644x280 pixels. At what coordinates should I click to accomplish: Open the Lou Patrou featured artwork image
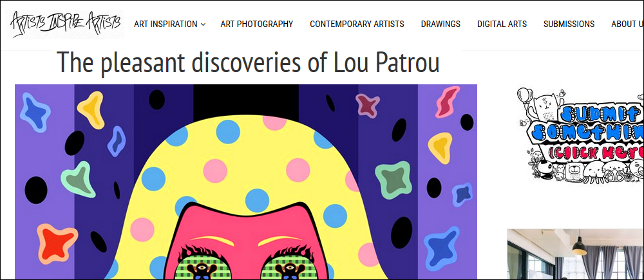(246, 182)
